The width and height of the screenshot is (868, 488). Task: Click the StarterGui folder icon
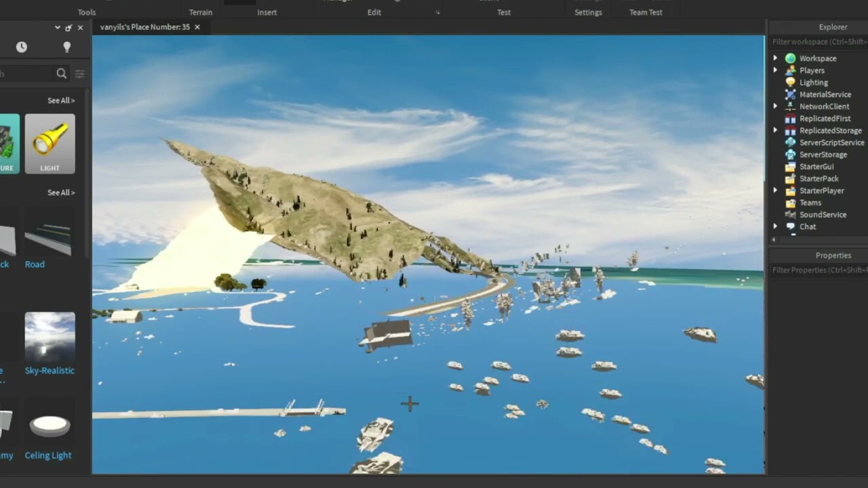790,167
